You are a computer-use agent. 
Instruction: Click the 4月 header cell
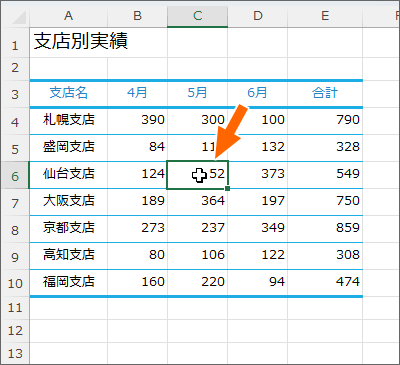(x=137, y=94)
